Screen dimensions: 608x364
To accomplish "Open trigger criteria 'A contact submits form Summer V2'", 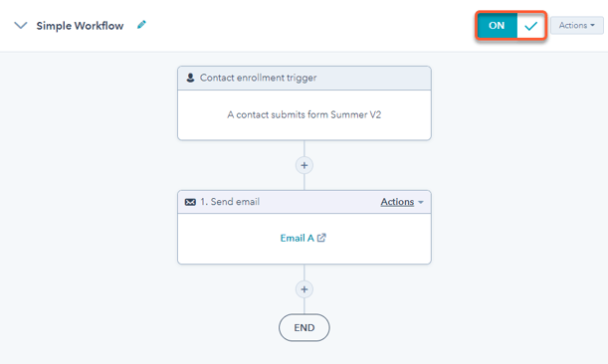I will click(x=304, y=114).
